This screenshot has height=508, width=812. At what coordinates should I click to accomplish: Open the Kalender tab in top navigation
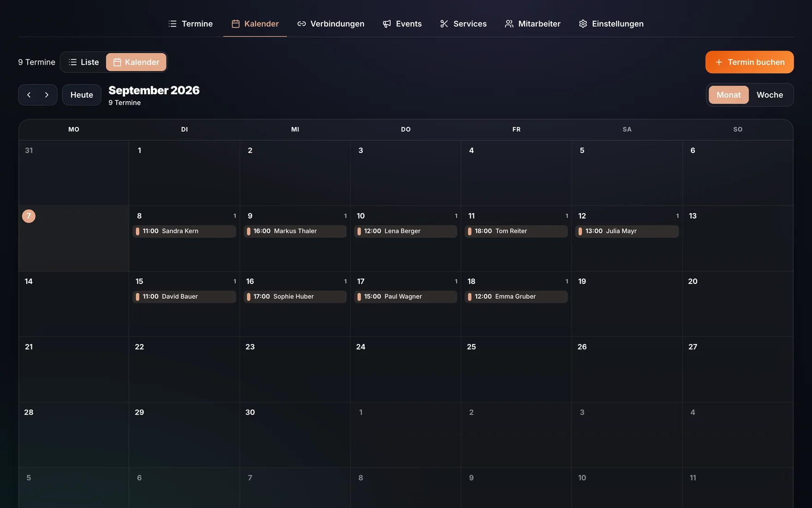click(x=255, y=24)
